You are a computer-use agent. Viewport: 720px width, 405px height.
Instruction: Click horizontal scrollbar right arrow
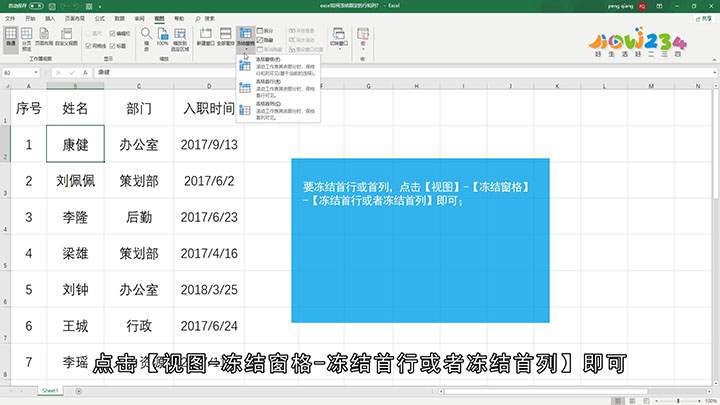[707, 391]
